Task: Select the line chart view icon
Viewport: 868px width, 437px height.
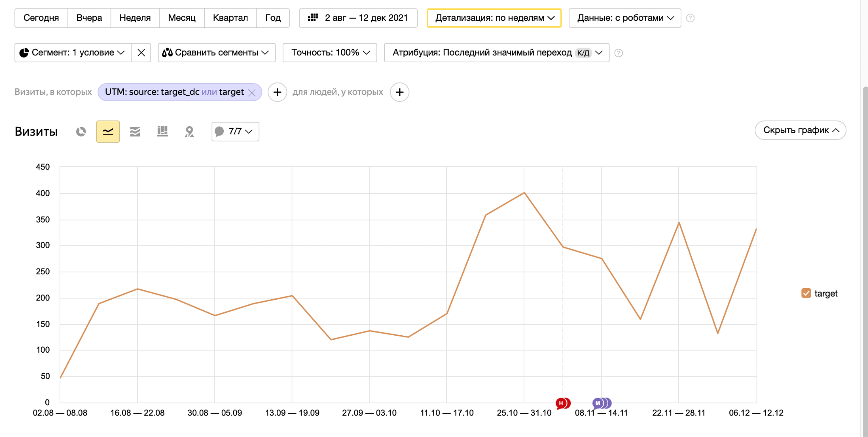Action: tap(108, 132)
